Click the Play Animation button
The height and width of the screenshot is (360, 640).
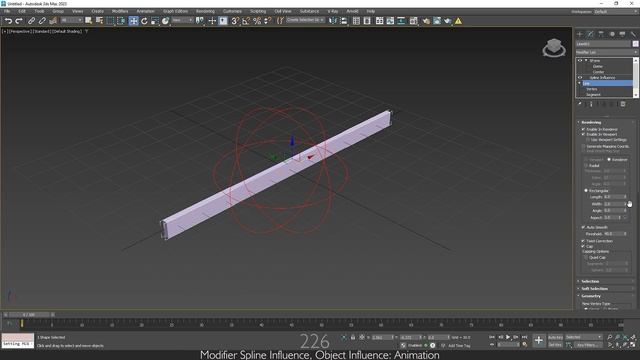508,337
